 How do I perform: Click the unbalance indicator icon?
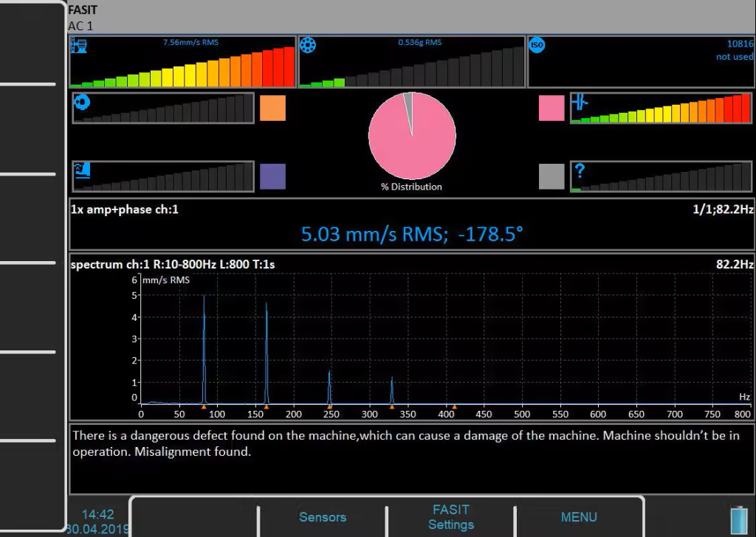81,102
